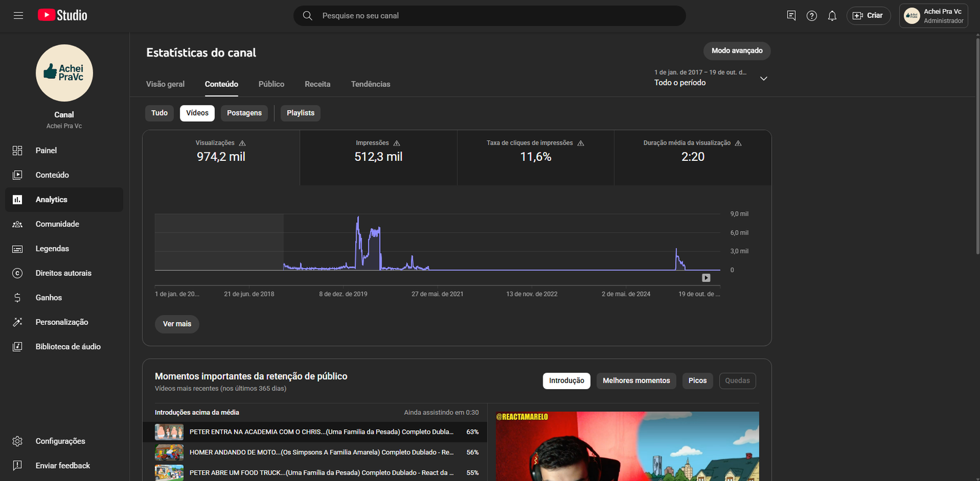Open the notifications bell
This screenshot has width=980, height=481.
coord(832,15)
